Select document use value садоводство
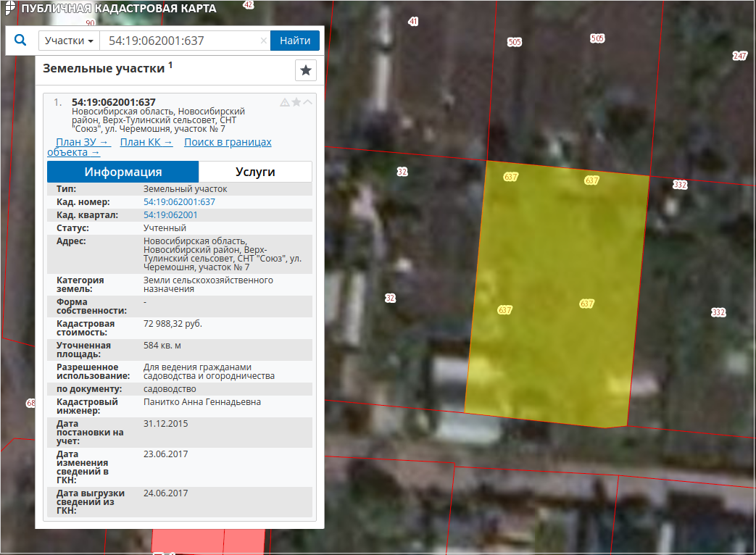 170,389
